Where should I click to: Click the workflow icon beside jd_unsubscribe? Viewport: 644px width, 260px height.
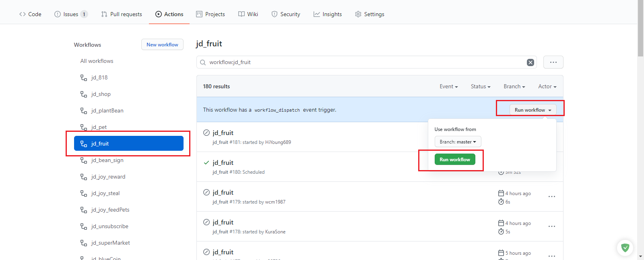84,226
